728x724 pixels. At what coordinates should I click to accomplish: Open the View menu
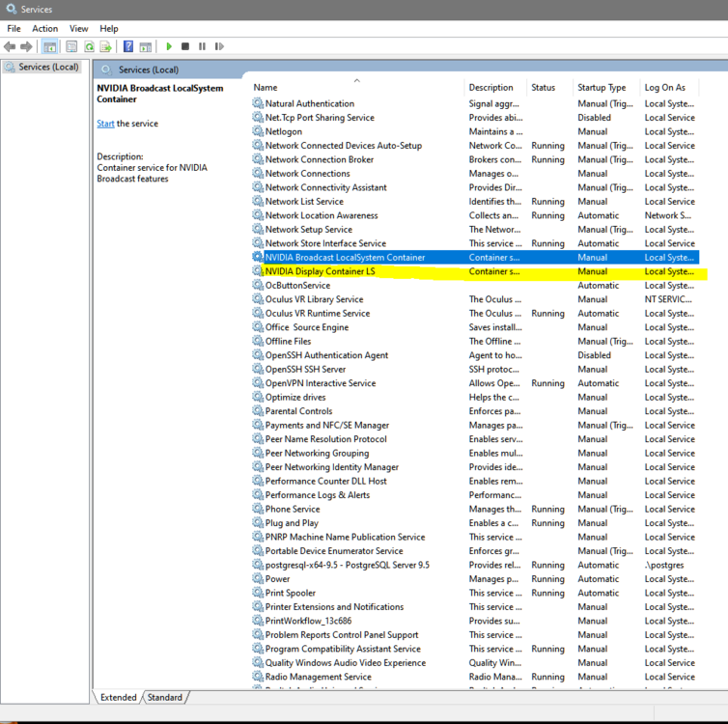tap(78, 29)
